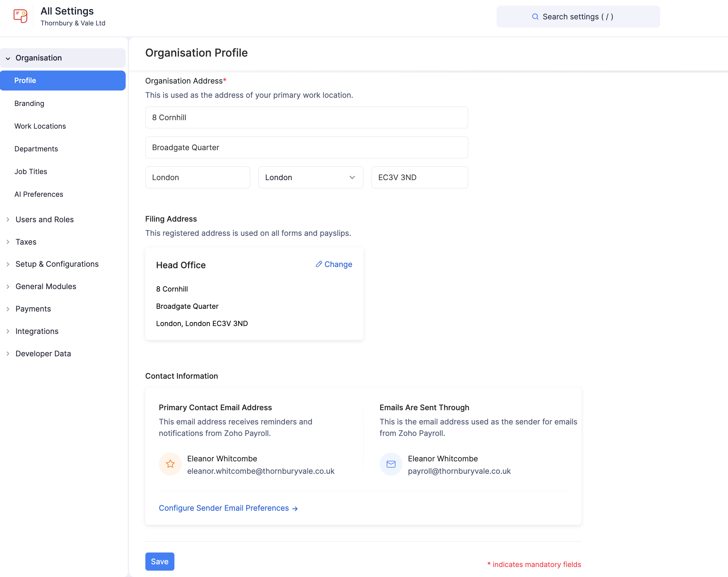The image size is (728, 577).
Task: Expand the Integrations section
Action: point(37,331)
